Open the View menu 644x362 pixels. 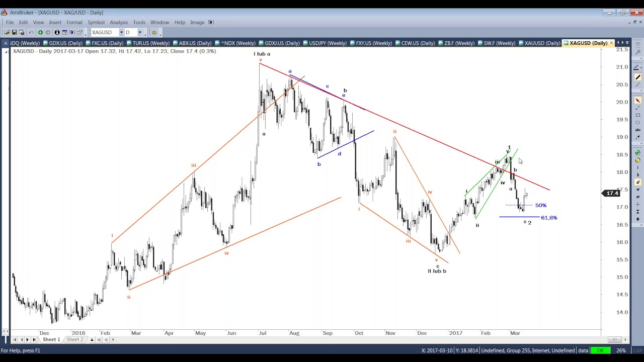[38, 23]
